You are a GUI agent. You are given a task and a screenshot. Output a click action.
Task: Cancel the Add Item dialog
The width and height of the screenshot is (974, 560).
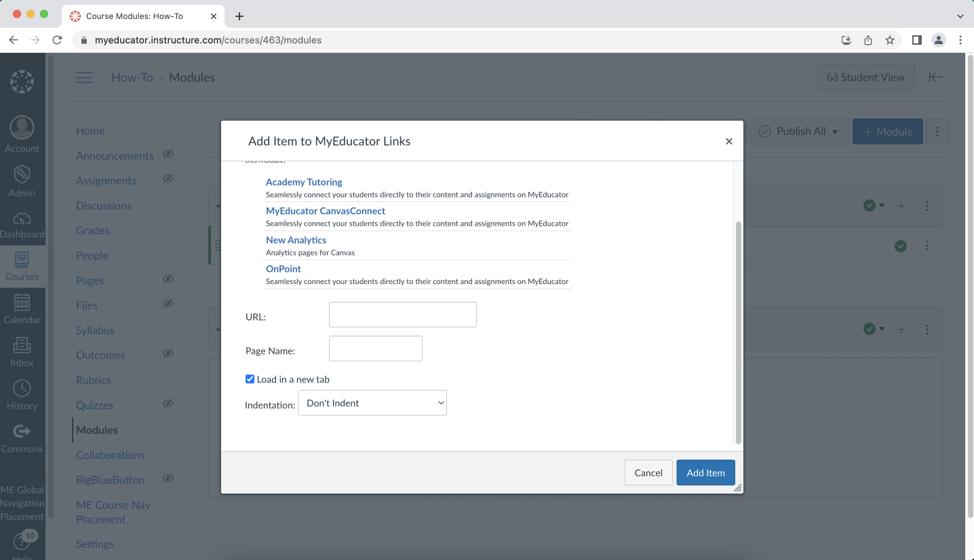(x=648, y=473)
